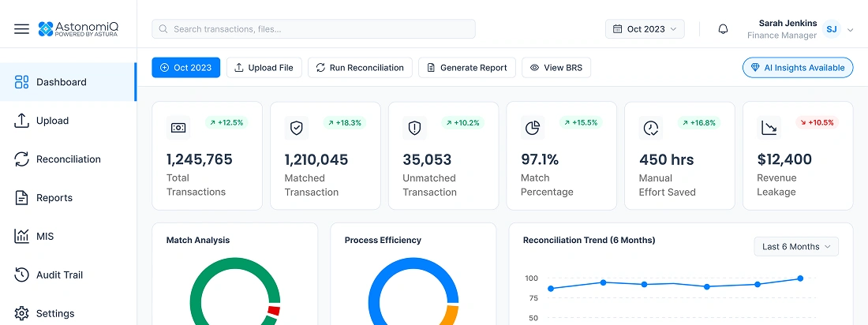Click AI Insights Available button

pos(797,68)
